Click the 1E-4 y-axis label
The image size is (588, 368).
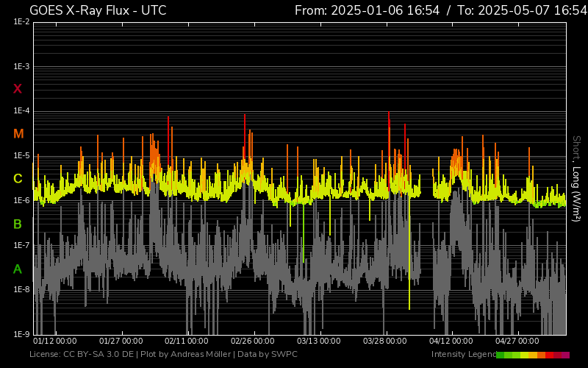pos(22,111)
